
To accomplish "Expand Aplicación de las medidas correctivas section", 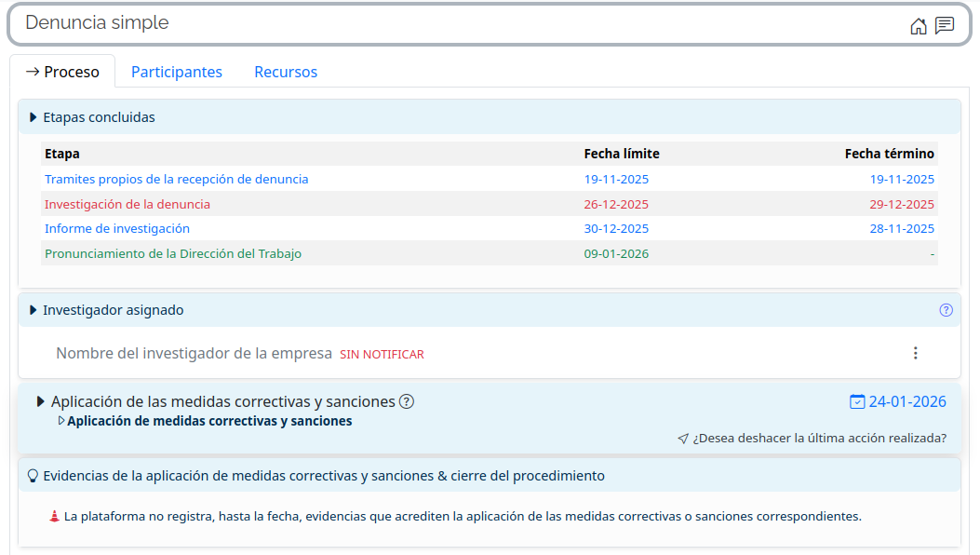I will 41,401.
